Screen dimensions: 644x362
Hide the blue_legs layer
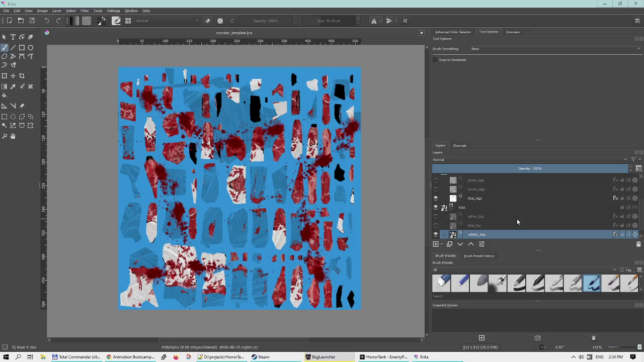click(436, 199)
